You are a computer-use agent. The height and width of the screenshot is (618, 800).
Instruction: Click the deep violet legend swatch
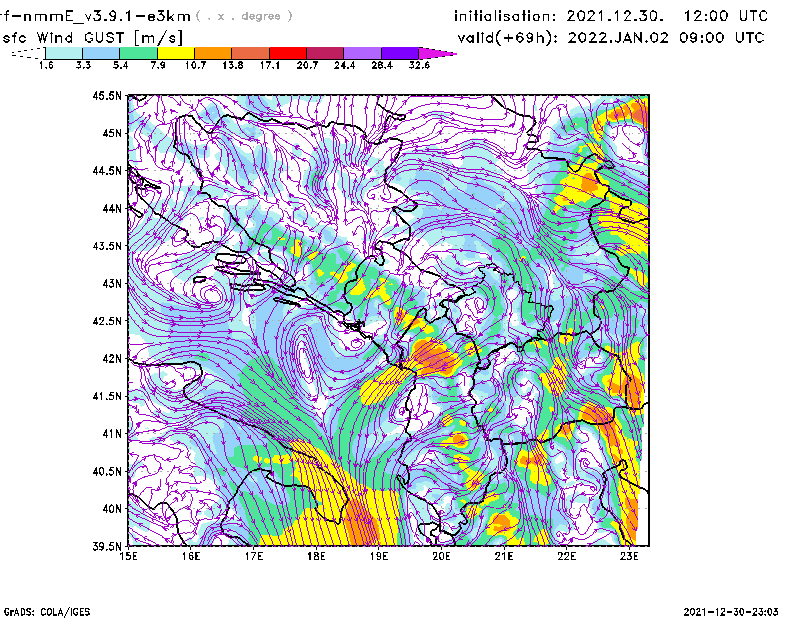(400, 53)
